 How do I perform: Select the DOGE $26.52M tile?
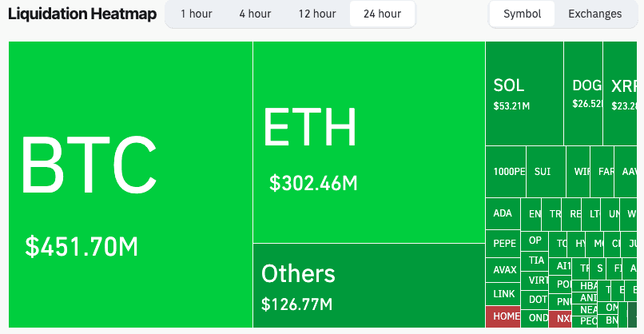click(x=583, y=93)
